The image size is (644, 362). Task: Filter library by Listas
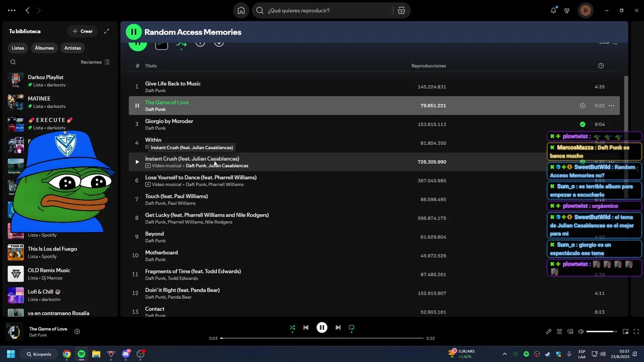point(18,48)
